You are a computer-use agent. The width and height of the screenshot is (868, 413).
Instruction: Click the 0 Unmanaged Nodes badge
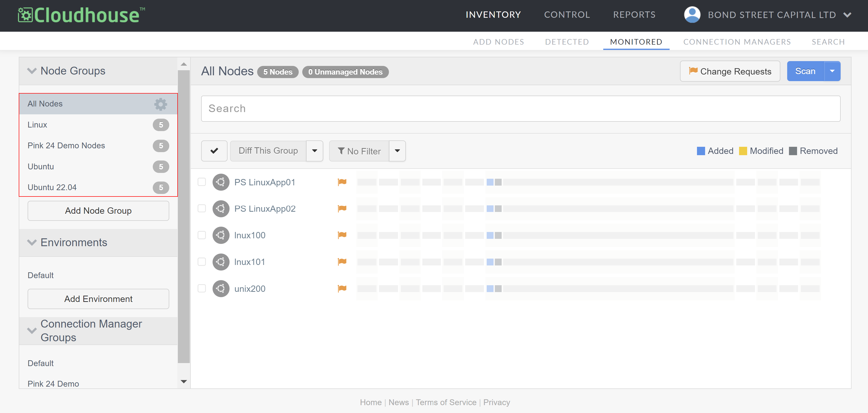[345, 72]
